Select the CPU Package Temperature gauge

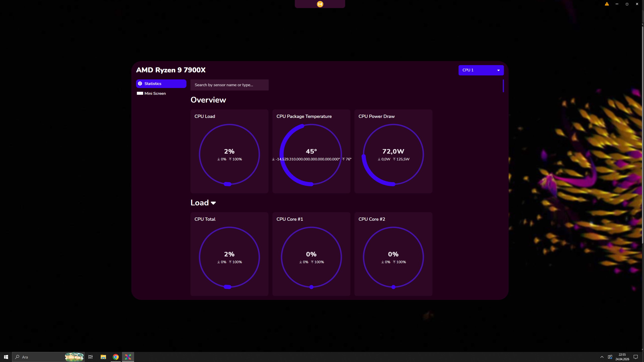coord(311,151)
